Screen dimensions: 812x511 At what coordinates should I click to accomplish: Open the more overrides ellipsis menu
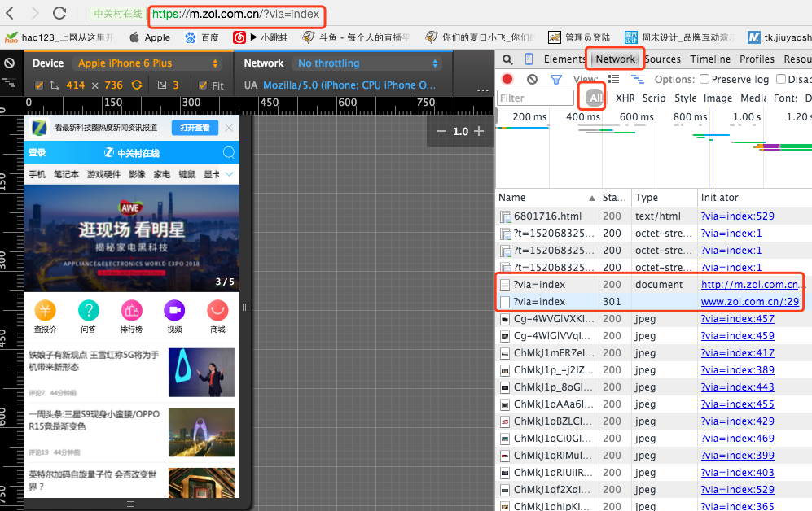(483, 90)
